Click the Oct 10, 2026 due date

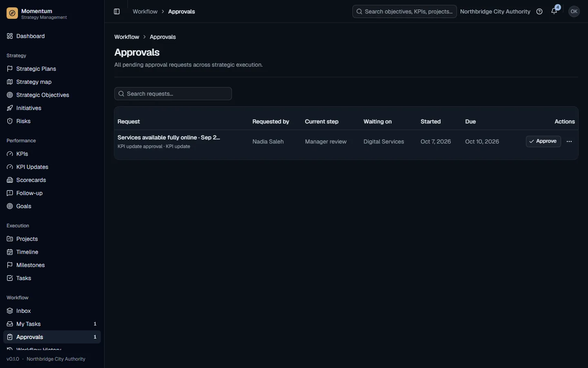click(482, 141)
